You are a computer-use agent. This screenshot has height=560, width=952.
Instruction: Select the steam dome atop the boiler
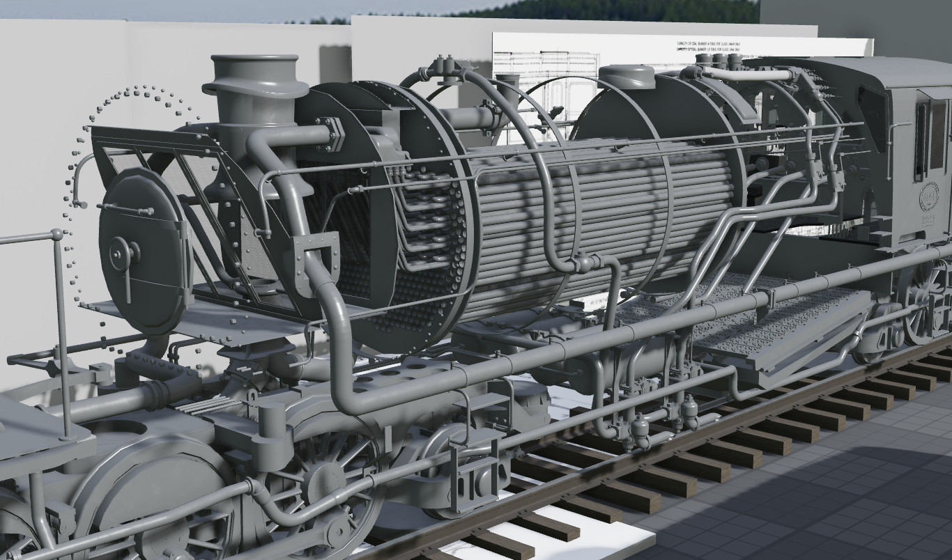(x=627, y=76)
